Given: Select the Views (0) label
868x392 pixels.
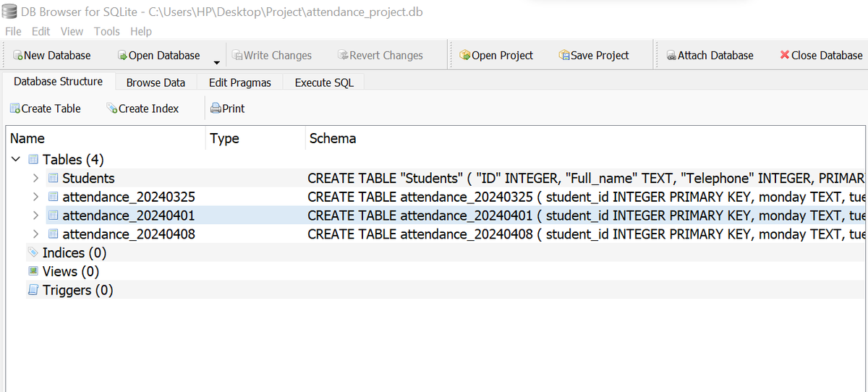Looking at the screenshot, I should (x=71, y=272).
